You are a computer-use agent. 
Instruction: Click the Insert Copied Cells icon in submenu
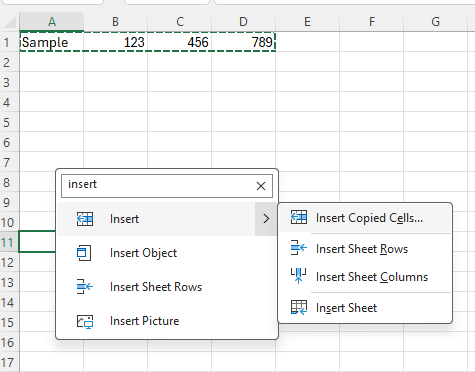299,217
